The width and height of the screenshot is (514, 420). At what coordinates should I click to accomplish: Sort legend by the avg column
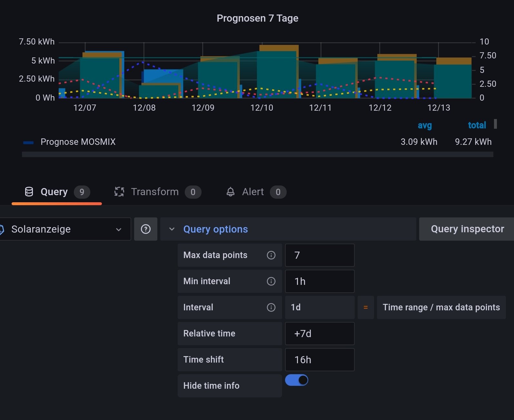pyautogui.click(x=425, y=125)
